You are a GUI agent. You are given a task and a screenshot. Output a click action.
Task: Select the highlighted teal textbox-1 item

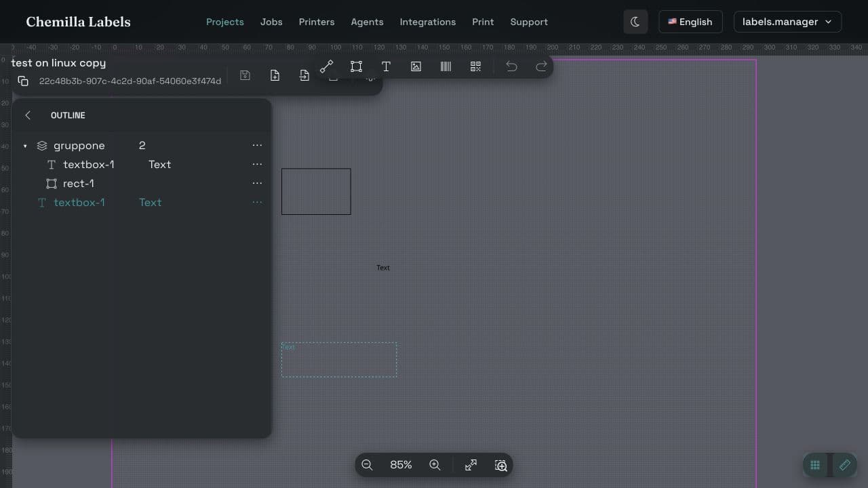coord(79,203)
